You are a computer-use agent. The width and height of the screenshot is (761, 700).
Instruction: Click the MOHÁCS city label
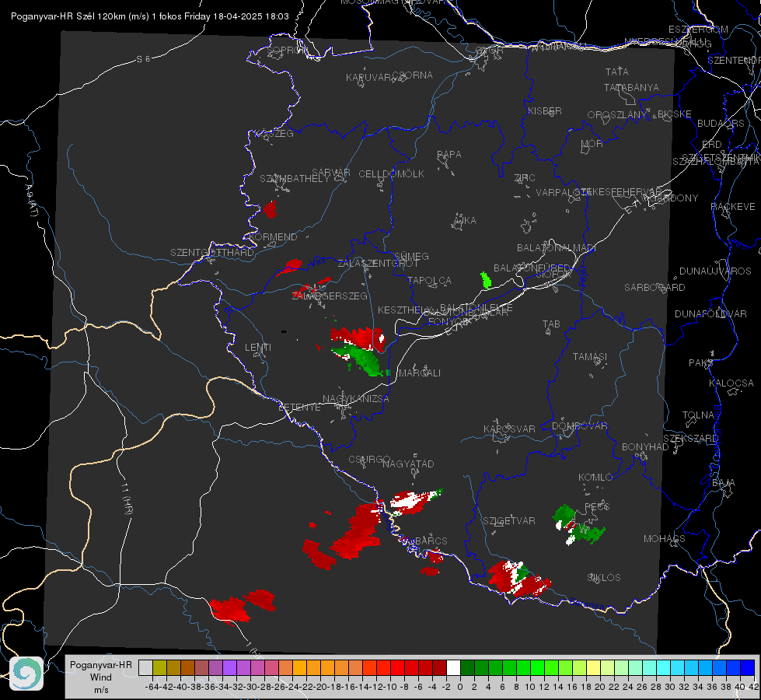[664, 539]
